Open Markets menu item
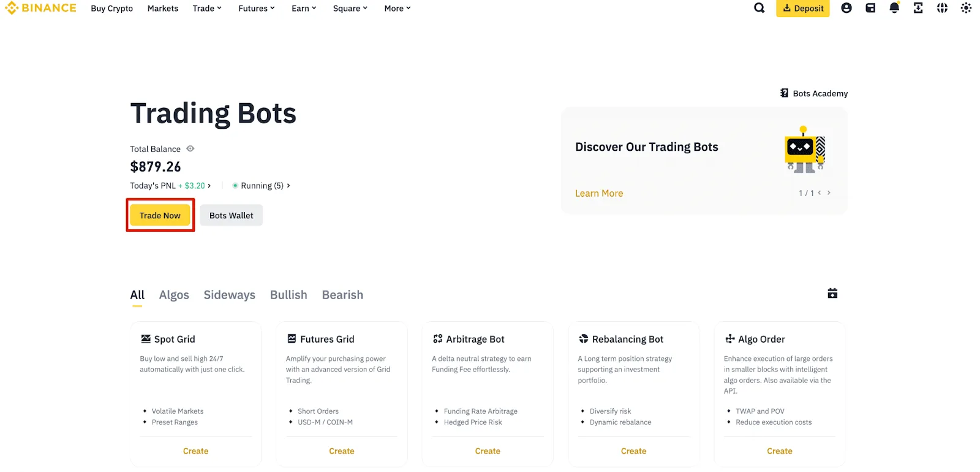The height and width of the screenshot is (472, 980). tap(163, 9)
